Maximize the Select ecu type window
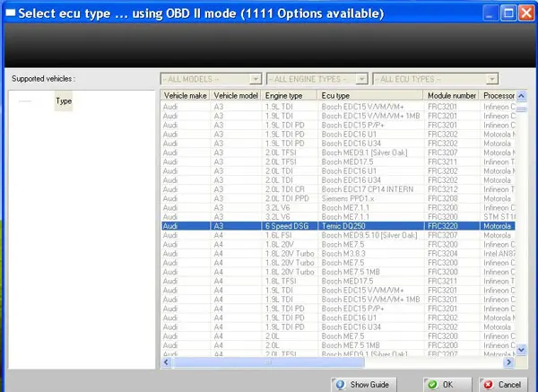538x392 pixels. pyautogui.click(x=508, y=13)
